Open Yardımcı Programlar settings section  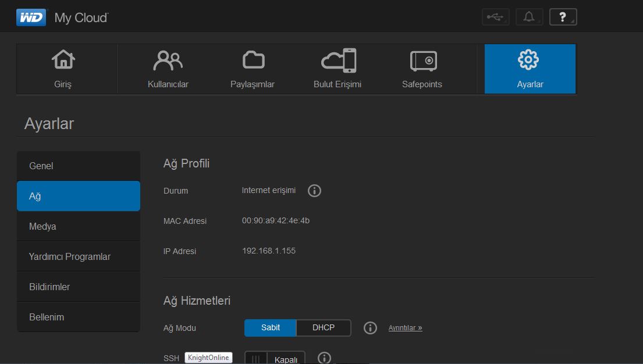point(79,257)
